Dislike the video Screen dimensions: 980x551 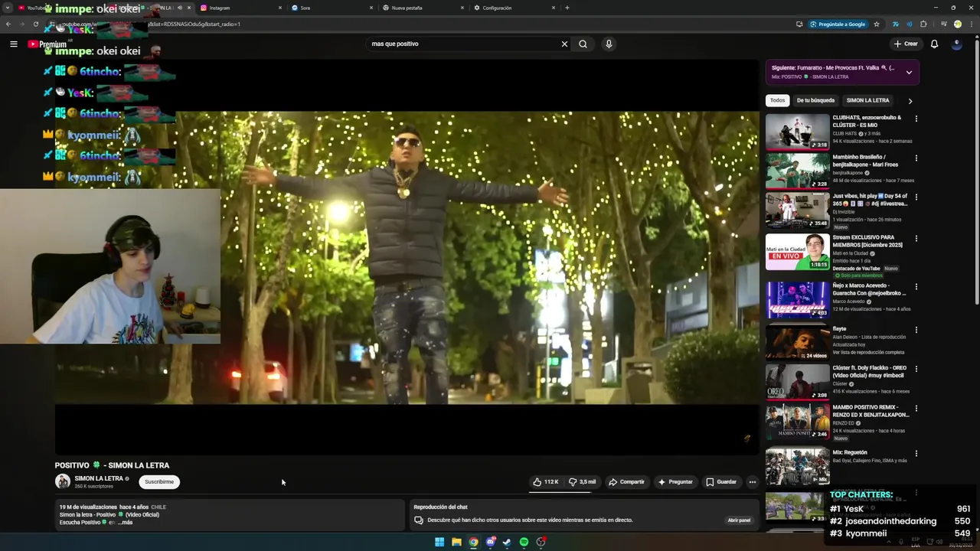click(x=583, y=482)
